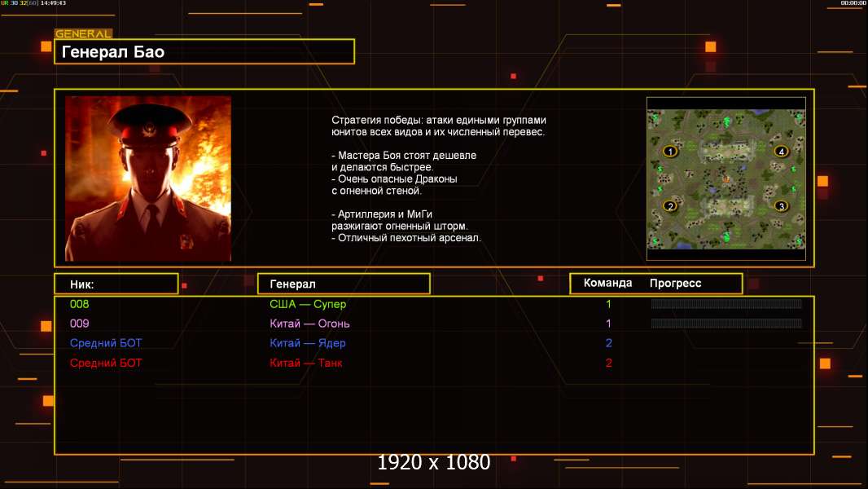Viewport: 868px width, 489px height.
Task: Click start position marker 2 on the minimap
Action: point(670,206)
